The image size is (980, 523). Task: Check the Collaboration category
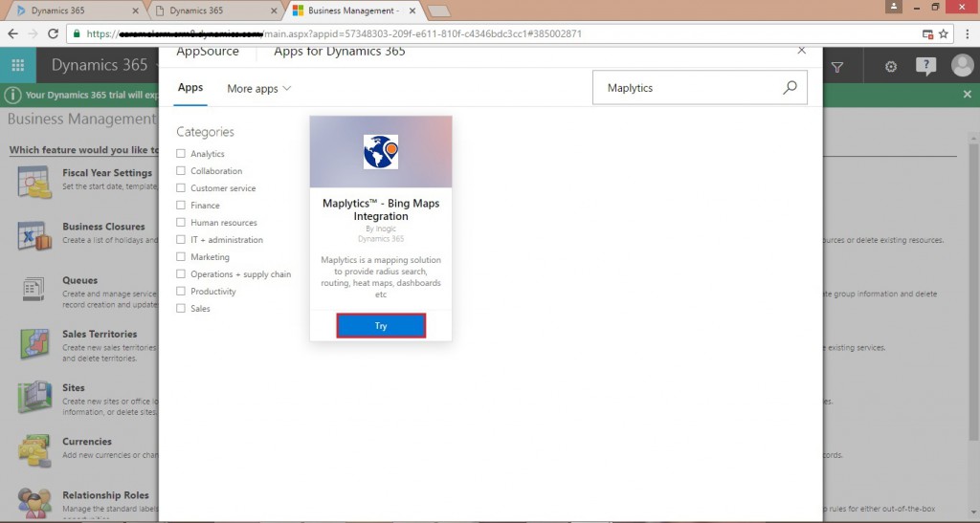click(x=181, y=170)
